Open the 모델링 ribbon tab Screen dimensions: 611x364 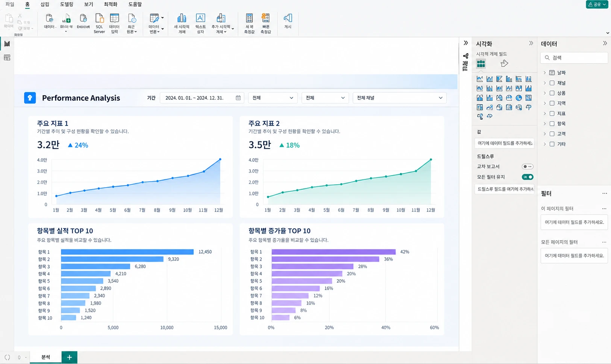tap(67, 5)
